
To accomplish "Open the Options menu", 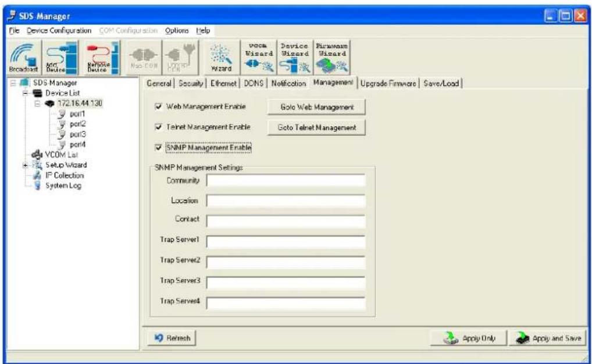I will pyautogui.click(x=177, y=31).
